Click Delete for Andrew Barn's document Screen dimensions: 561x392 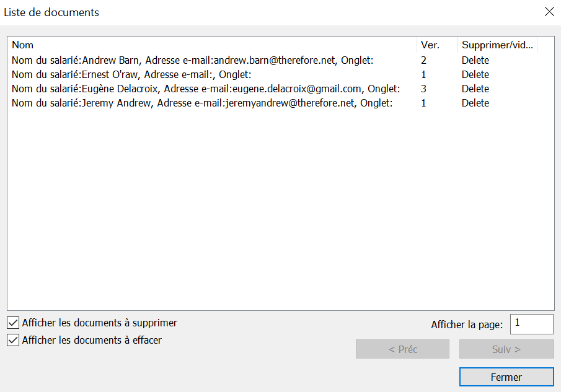pos(475,61)
